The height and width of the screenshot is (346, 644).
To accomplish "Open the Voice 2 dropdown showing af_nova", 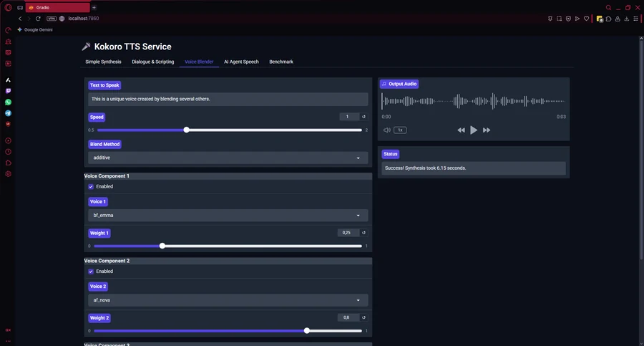I will [x=228, y=300].
